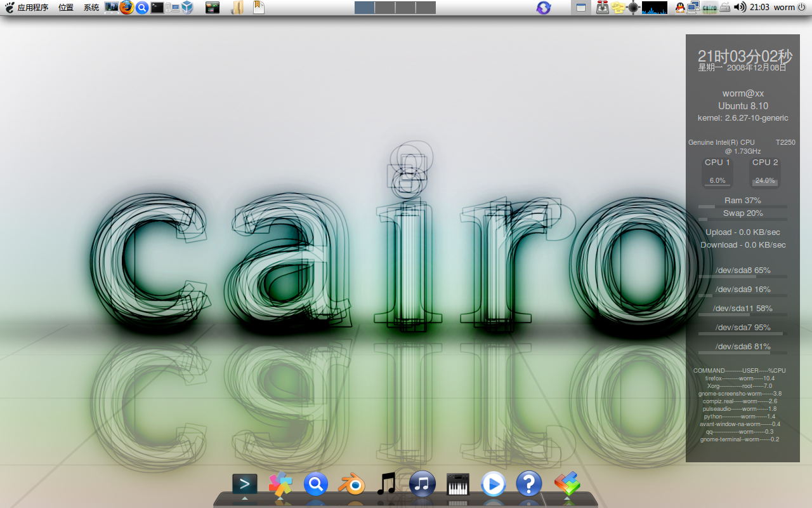Image resolution: width=812 pixels, height=508 pixels.
Task: Open the yellow sticky notes applet
Action: point(619,8)
